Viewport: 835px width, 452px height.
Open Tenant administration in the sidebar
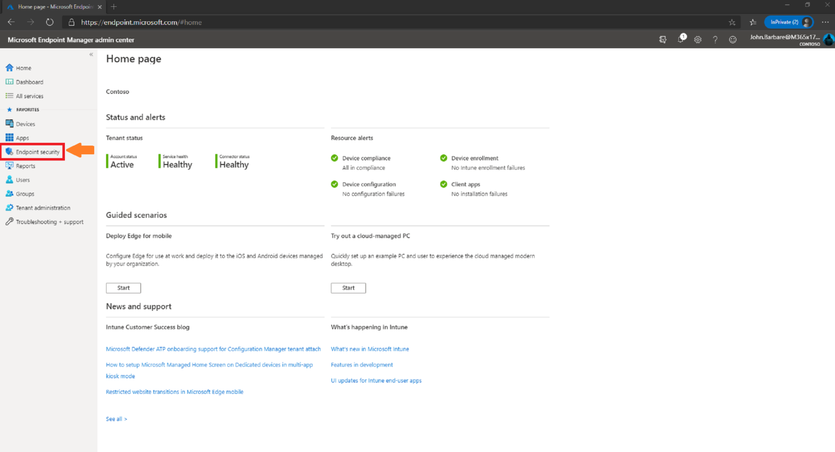(x=38, y=208)
